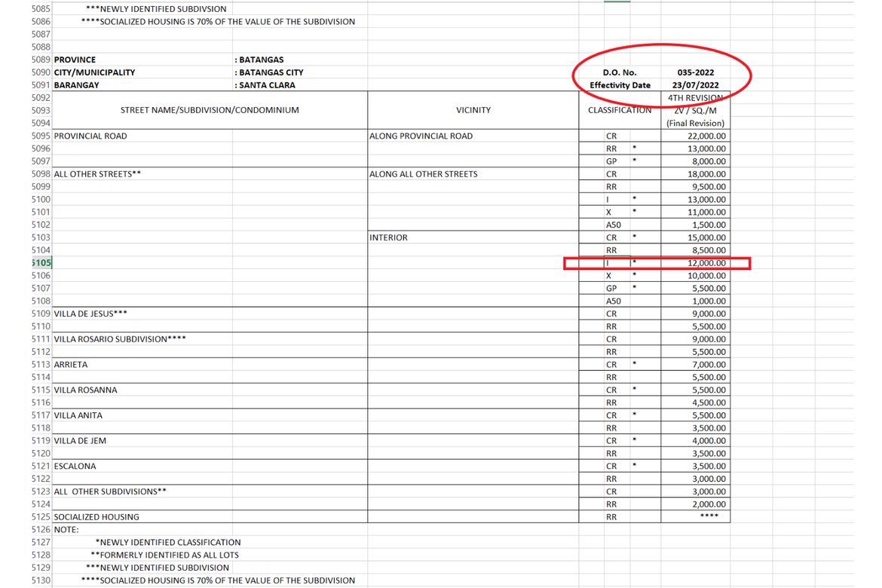882x588 pixels.
Task: Select the VILLA ANITA cell
Action: tap(78, 415)
